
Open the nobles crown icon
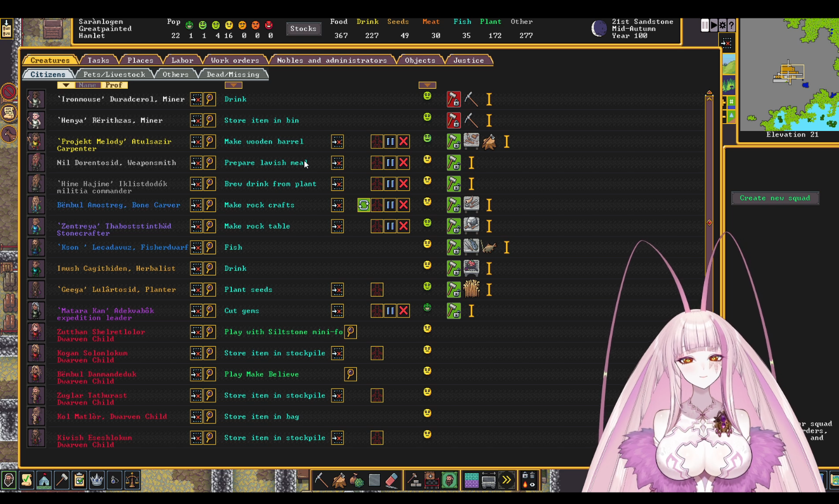97,480
